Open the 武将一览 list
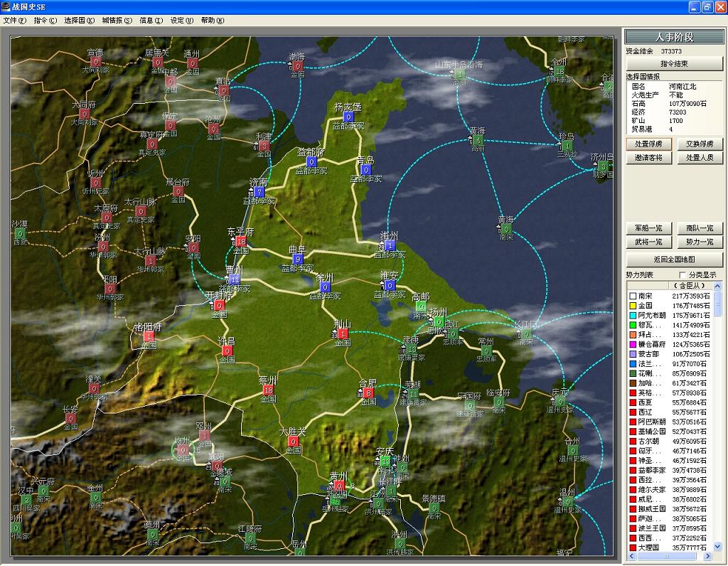Screen dimensions: 728x566 pyautogui.click(x=649, y=242)
